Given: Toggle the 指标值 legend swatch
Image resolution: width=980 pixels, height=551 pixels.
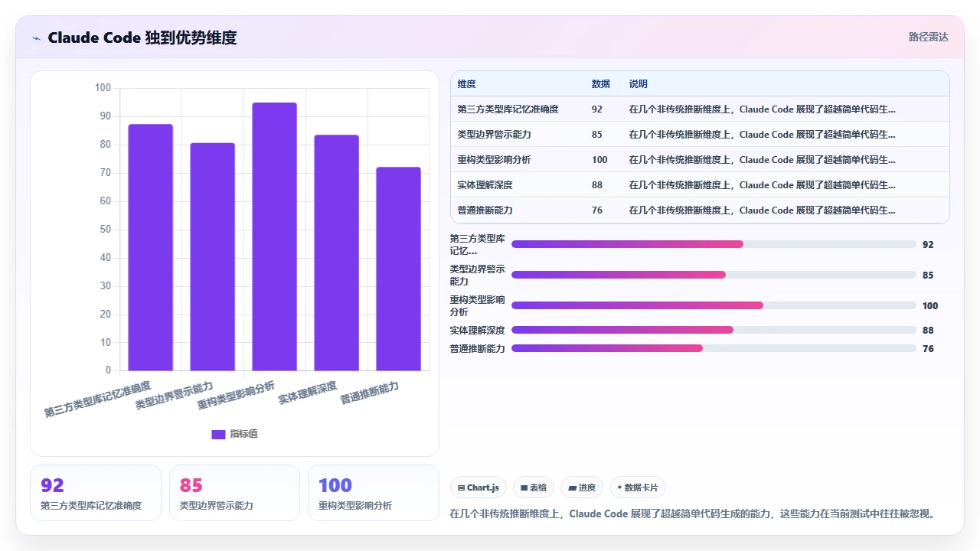Looking at the screenshot, I should pos(218,434).
